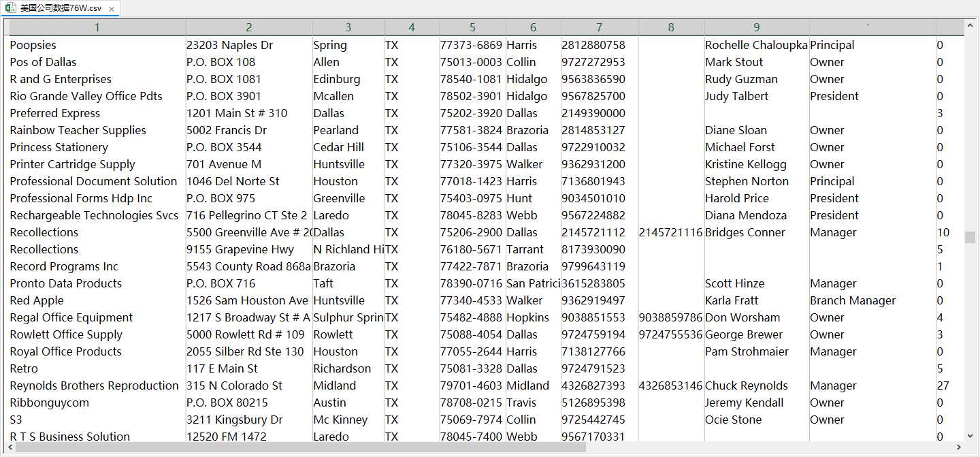The image size is (980, 457).
Task: Select address 1201 Main St # 310
Action: [249, 113]
